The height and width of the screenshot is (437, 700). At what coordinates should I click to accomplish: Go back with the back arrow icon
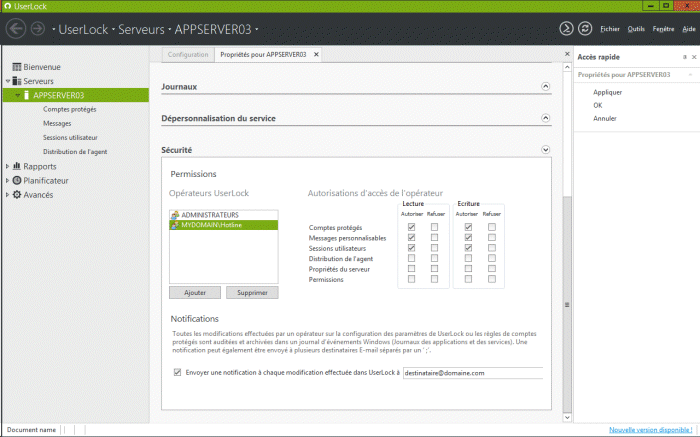click(x=16, y=29)
